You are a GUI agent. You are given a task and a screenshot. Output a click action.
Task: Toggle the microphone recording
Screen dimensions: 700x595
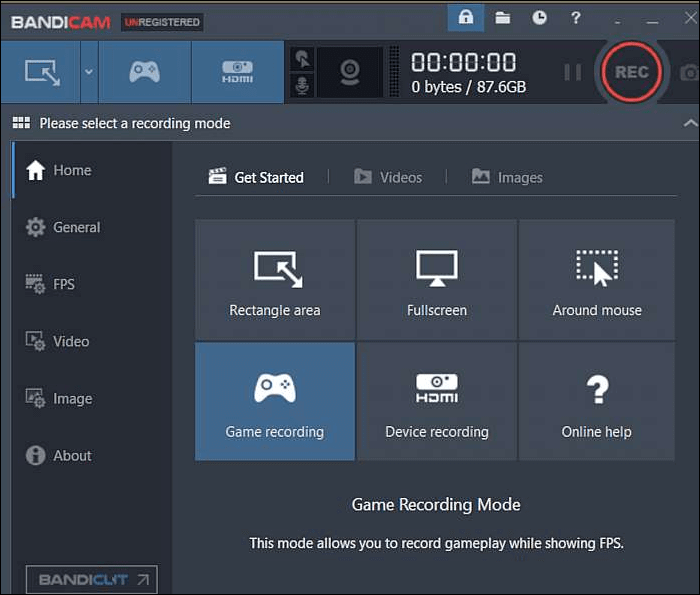click(300, 86)
